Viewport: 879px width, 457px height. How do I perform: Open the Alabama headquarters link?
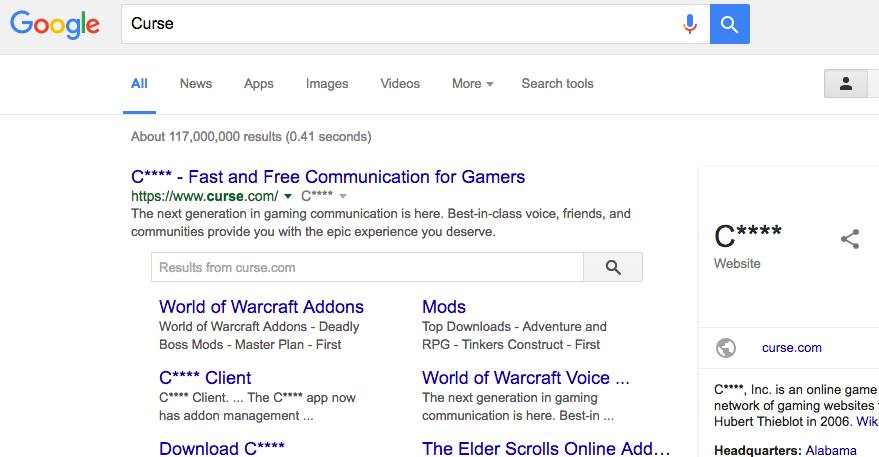click(831, 450)
